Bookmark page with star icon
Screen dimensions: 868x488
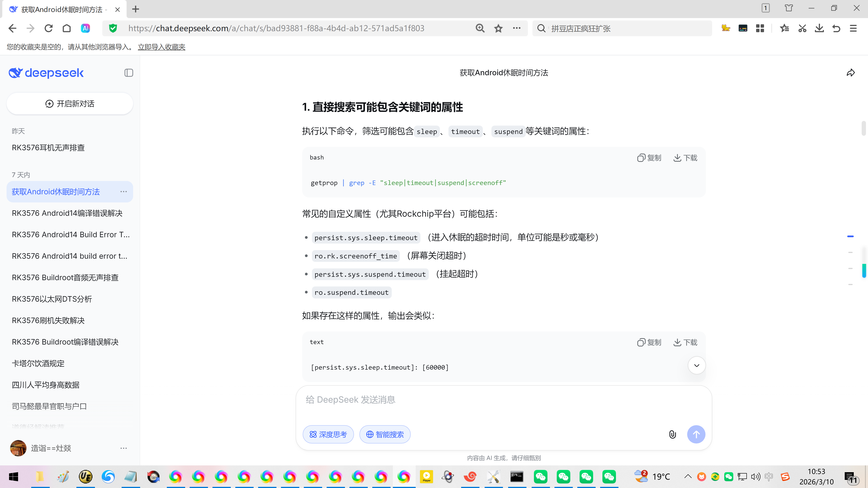click(498, 28)
